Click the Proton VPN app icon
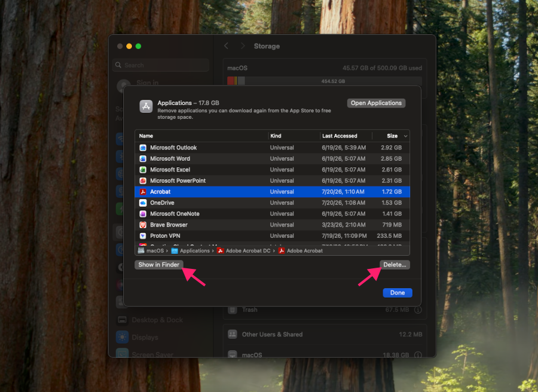Image resolution: width=538 pixels, height=392 pixels. (143, 235)
